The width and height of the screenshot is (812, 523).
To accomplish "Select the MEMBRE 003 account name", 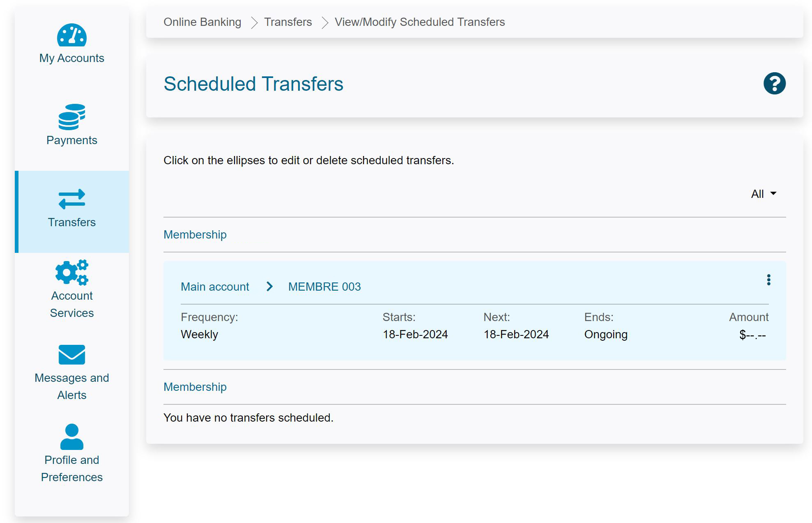I will coord(324,287).
